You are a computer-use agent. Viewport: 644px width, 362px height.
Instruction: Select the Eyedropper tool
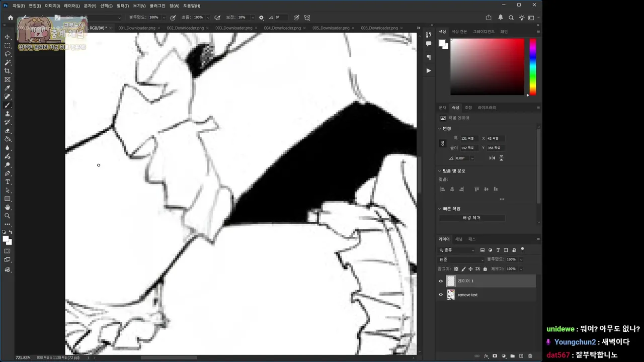click(x=8, y=88)
